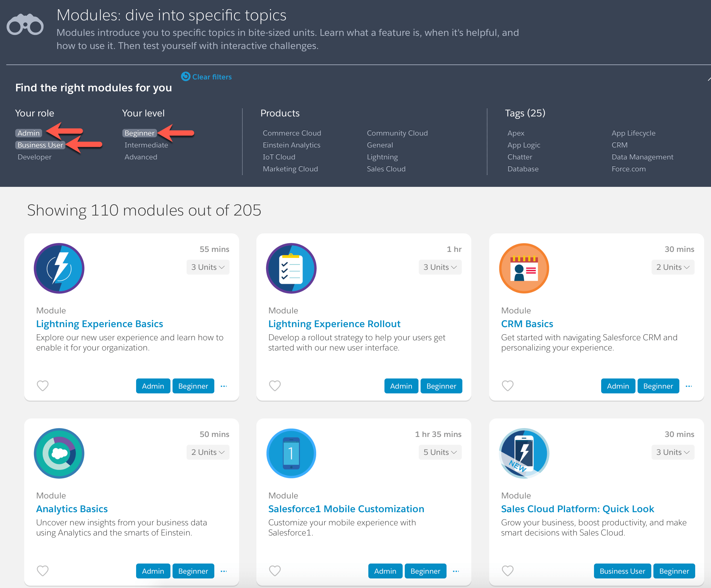Viewport: 711px width, 588px height.
Task: Expand 3 Units on Lightning Experience Rollout
Action: [440, 267]
